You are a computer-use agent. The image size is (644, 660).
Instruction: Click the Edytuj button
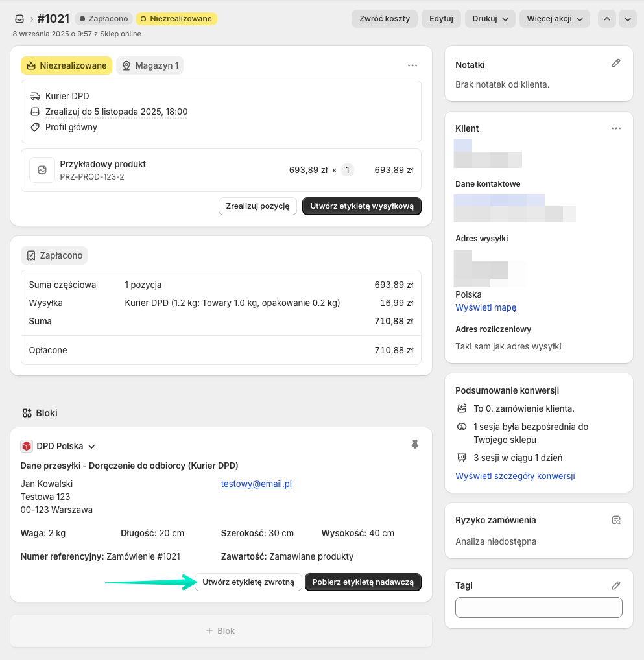coord(441,19)
